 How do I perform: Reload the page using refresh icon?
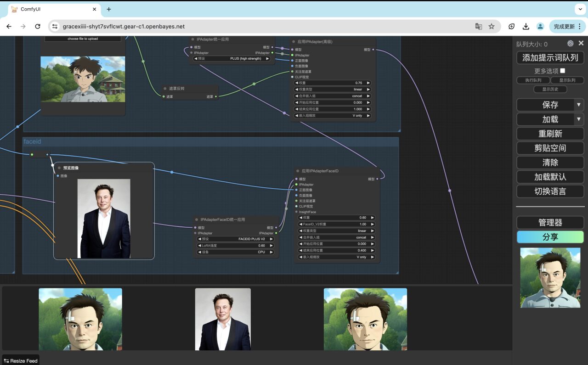[x=38, y=27]
